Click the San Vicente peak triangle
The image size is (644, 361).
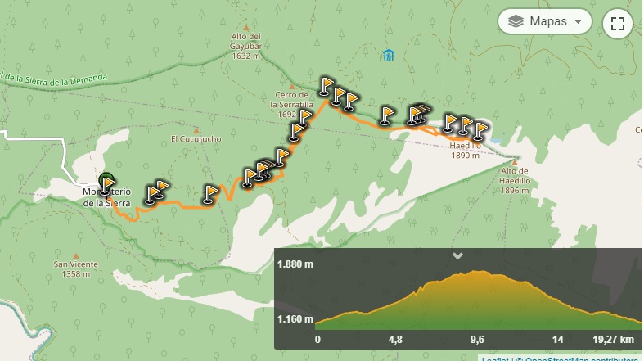coord(75,256)
